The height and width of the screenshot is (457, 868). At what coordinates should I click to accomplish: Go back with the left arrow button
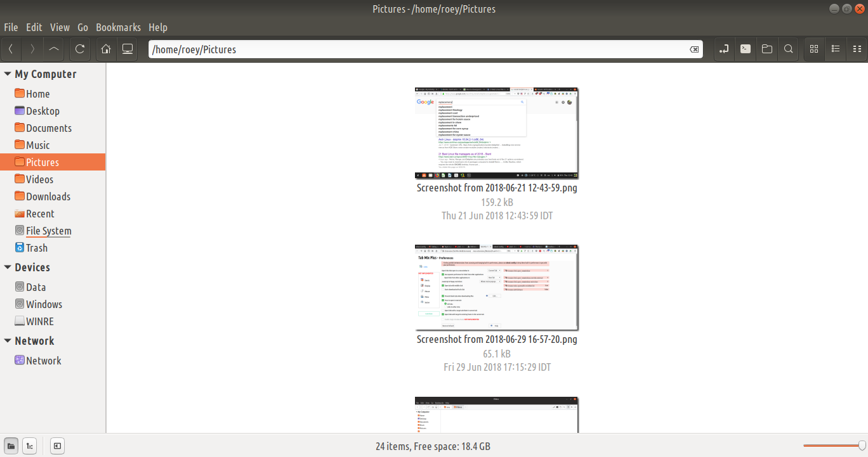[x=11, y=49]
